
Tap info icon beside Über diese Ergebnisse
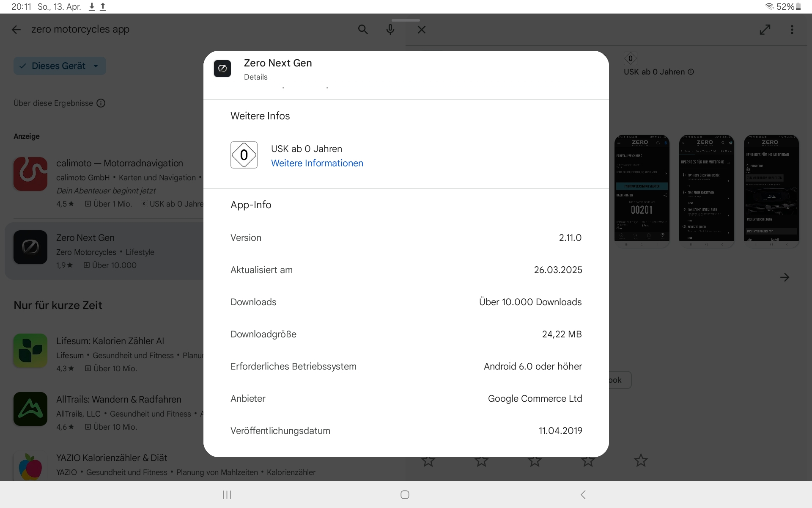click(x=101, y=103)
